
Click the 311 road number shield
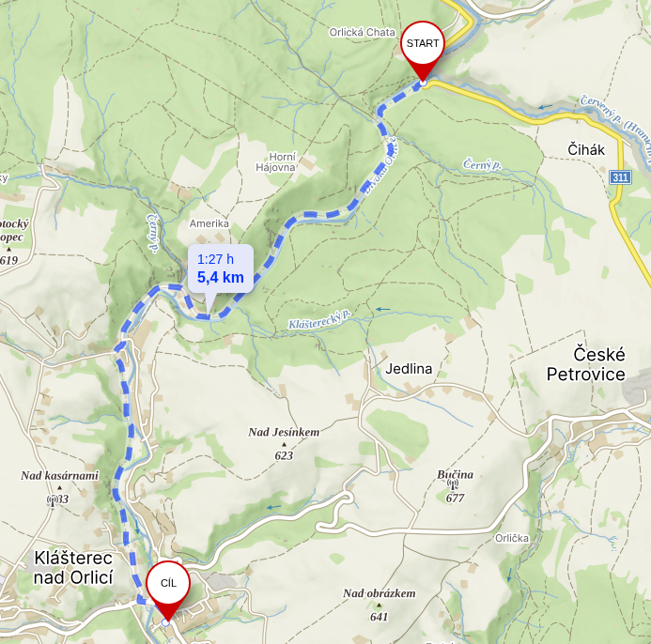click(620, 177)
